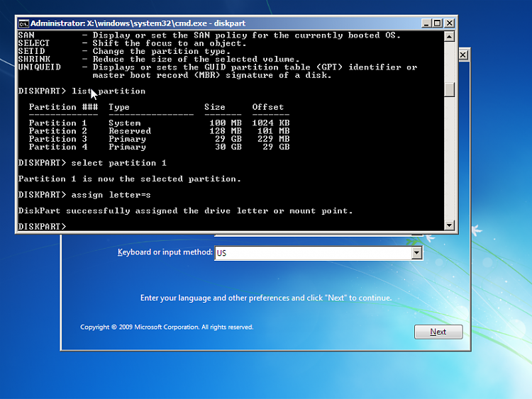
Task: Click the 'Keyboard or input method' label
Action: (165, 252)
